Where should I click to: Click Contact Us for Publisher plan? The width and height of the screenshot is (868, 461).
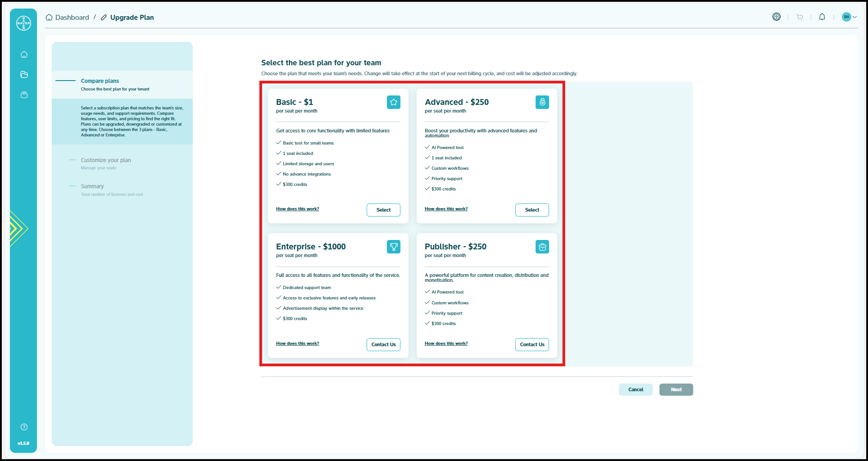tap(532, 344)
